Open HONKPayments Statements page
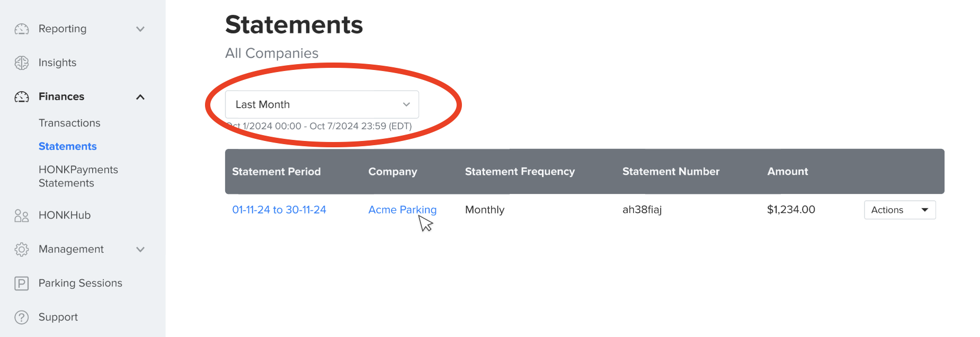980x337 pixels. 78,176
